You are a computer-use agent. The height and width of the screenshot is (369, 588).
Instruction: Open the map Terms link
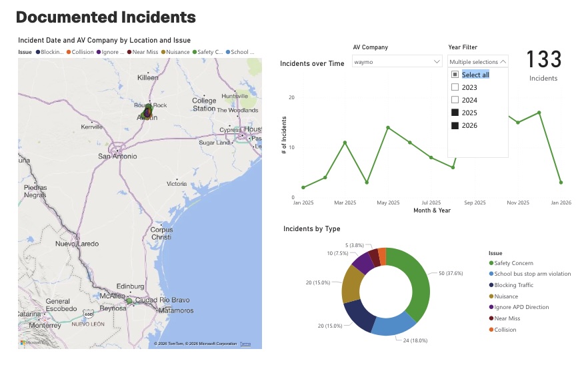[x=245, y=344]
